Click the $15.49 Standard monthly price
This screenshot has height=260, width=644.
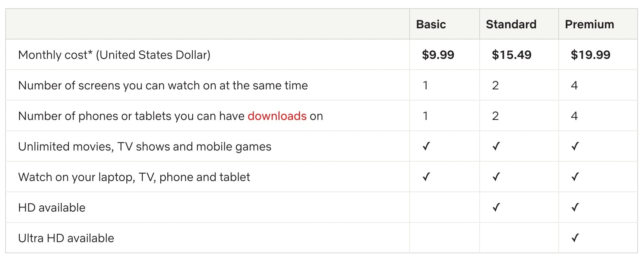point(511,55)
